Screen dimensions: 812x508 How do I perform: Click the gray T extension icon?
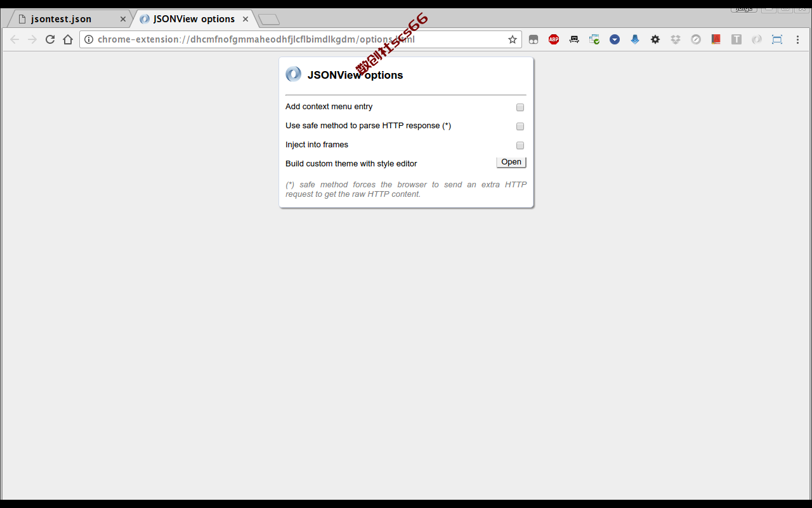pos(737,39)
